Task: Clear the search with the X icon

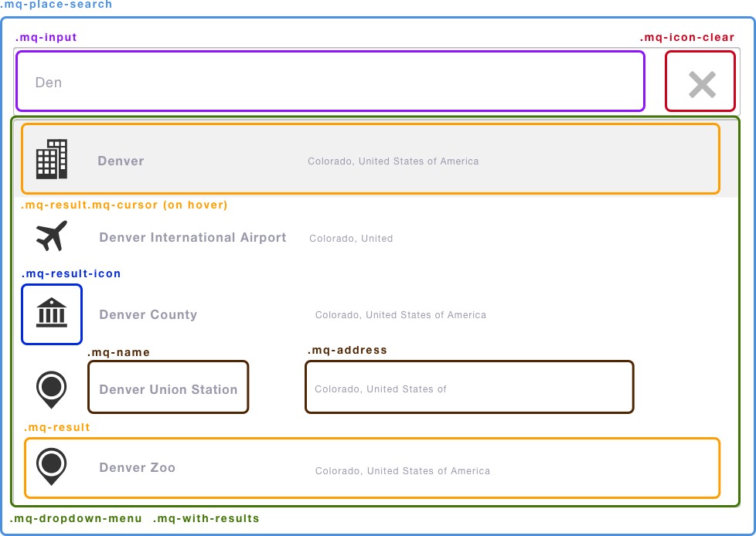Action: coord(702,85)
